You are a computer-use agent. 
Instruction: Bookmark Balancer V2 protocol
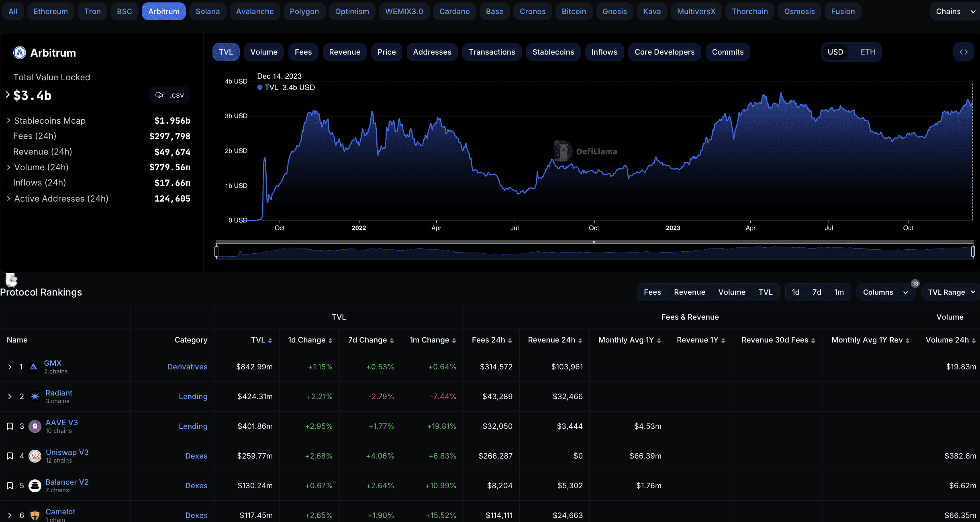pos(10,485)
